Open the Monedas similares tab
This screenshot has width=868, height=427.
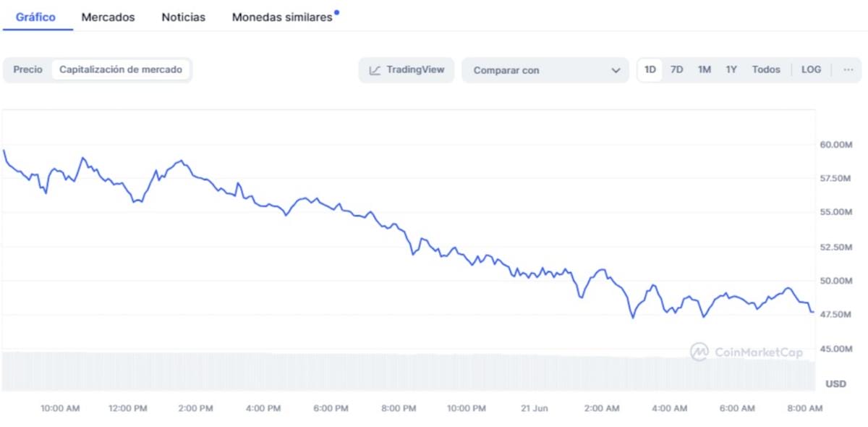click(282, 17)
